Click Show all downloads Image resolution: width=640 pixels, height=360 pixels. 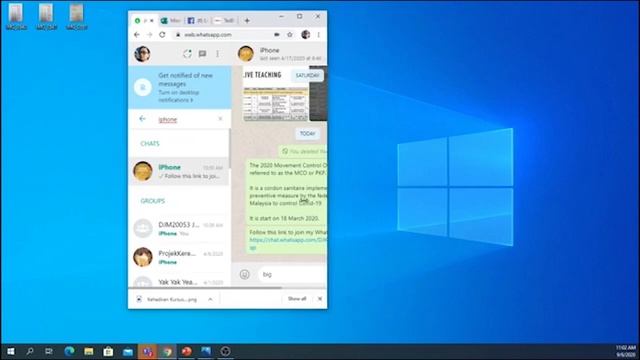pos(297,299)
